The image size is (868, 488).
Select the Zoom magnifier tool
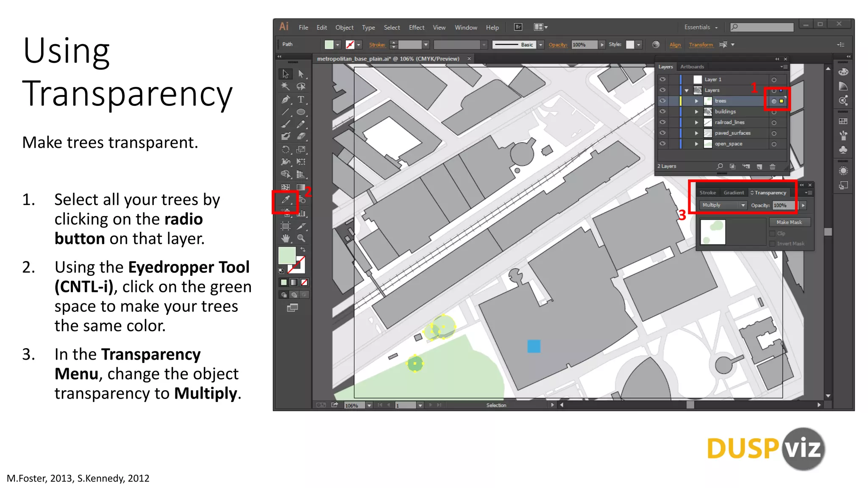click(x=301, y=238)
